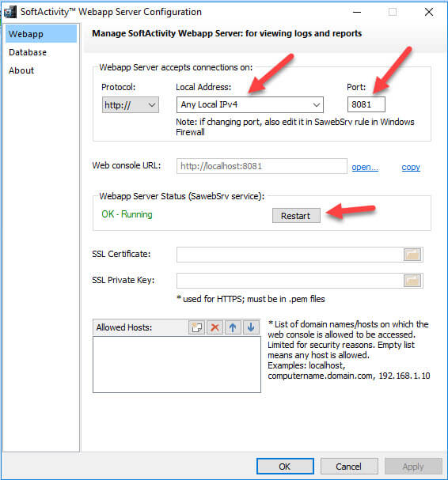Viewport: 448px width, 480px height.
Task: Expand the Local Address combo box
Action: [250, 104]
